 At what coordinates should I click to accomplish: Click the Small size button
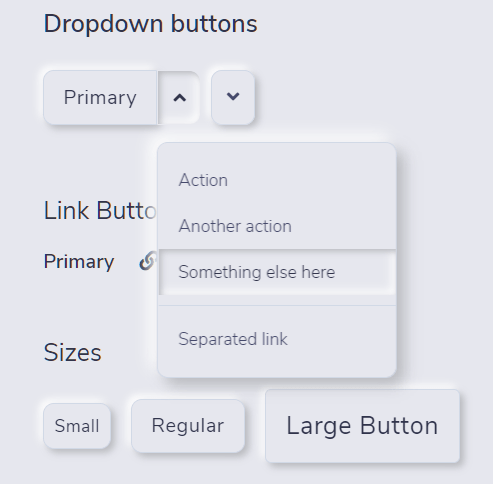tap(77, 426)
